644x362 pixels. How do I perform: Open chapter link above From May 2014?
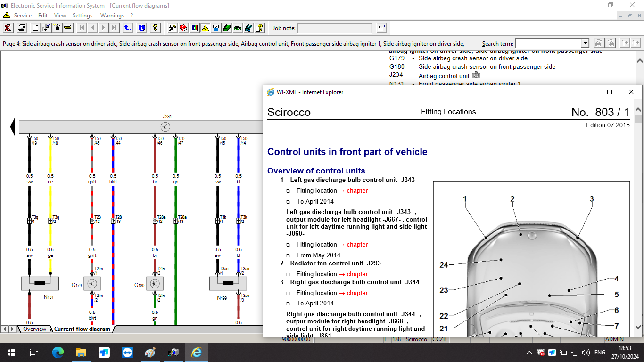click(357, 245)
